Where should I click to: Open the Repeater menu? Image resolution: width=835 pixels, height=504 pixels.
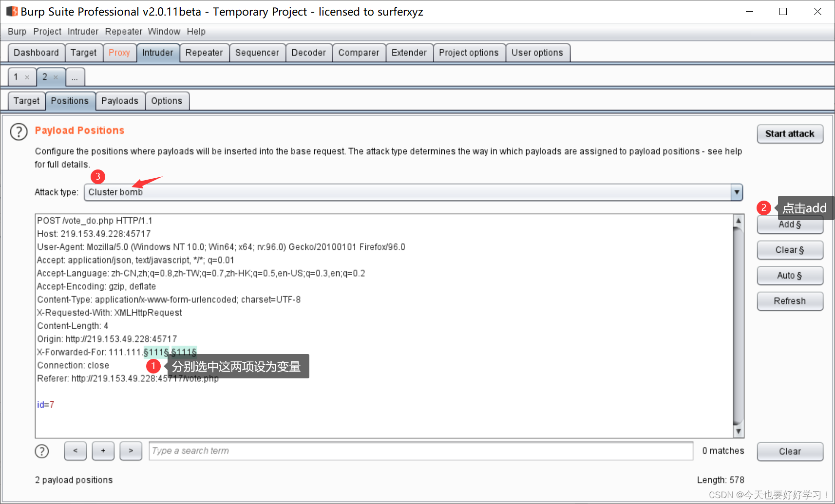pos(124,32)
